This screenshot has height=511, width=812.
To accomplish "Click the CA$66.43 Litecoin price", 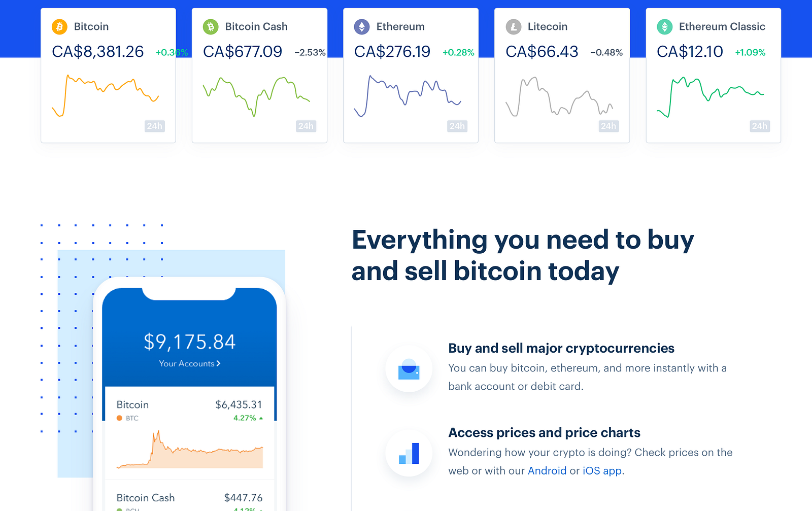I will coord(542,51).
